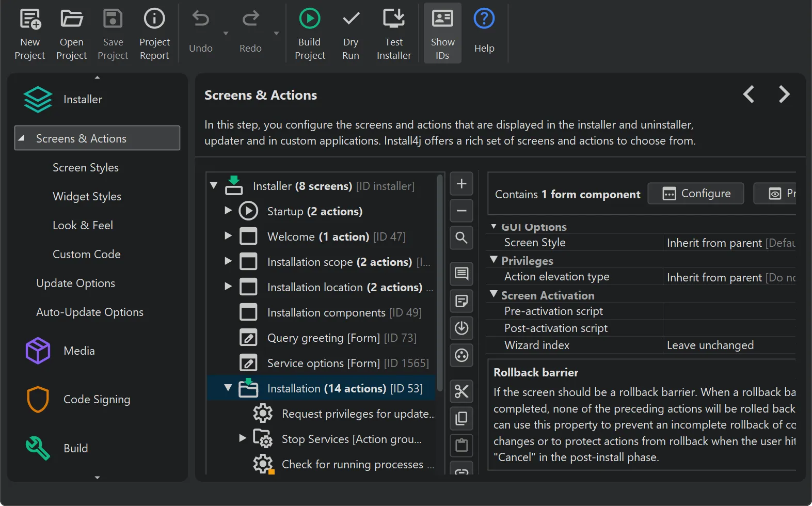This screenshot has width=812, height=506.
Task: Collapse the Screens & Actions sidebar node
Action: click(x=22, y=138)
